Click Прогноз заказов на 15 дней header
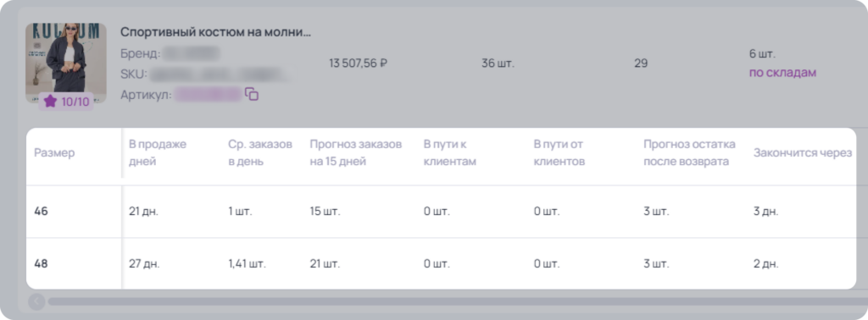The height and width of the screenshot is (320, 868). (x=355, y=153)
